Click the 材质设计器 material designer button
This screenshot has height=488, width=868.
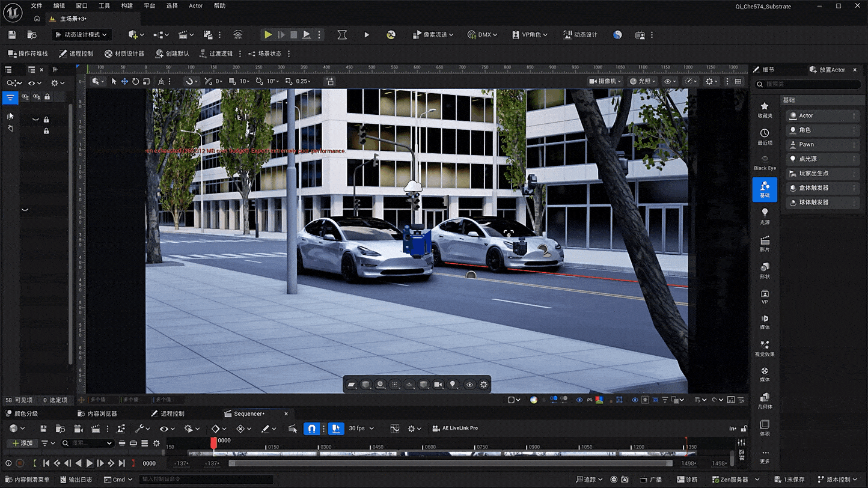click(124, 53)
